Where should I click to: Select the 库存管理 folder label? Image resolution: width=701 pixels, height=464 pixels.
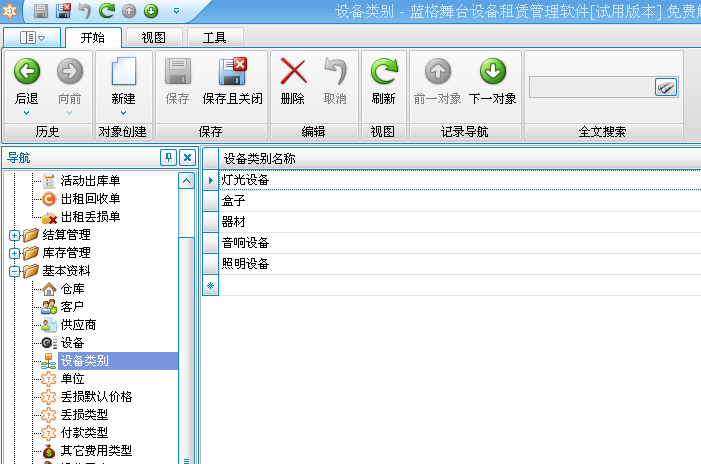point(66,253)
